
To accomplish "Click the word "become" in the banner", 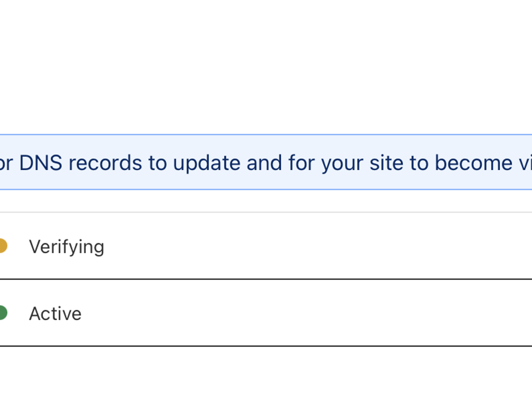I will pos(473,163).
